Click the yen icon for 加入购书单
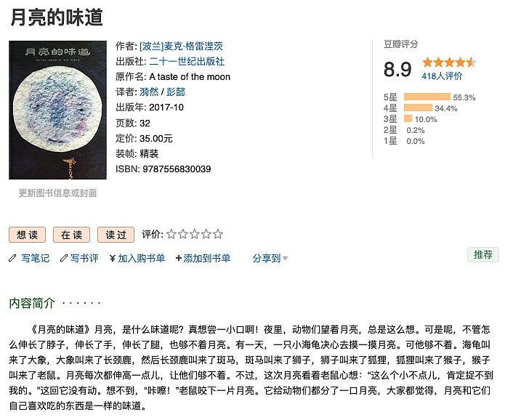 pyautogui.click(x=113, y=258)
